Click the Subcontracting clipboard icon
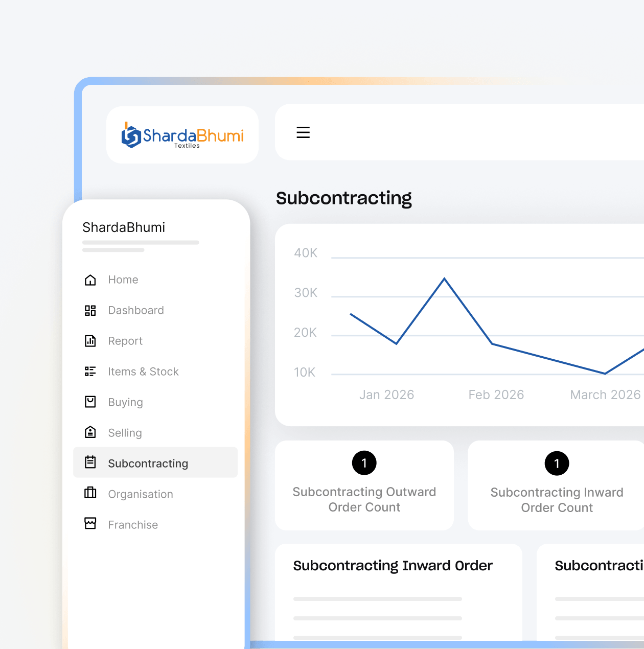This screenshot has height=649, width=644. [90, 462]
